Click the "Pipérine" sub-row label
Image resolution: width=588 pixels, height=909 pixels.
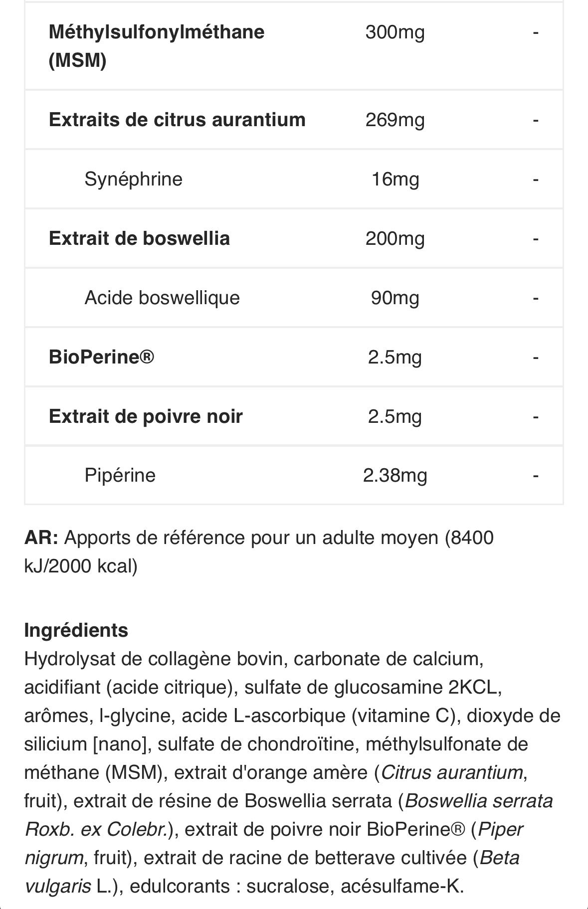120,475
